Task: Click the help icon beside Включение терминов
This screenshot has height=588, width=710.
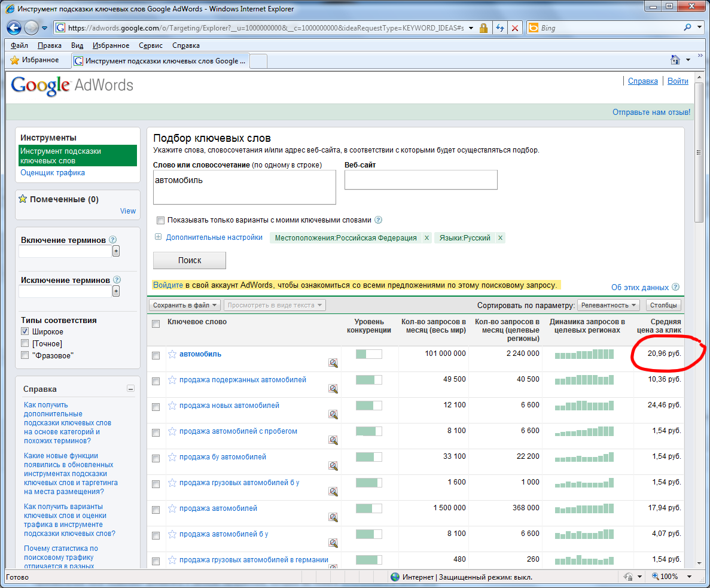Action: (113, 240)
